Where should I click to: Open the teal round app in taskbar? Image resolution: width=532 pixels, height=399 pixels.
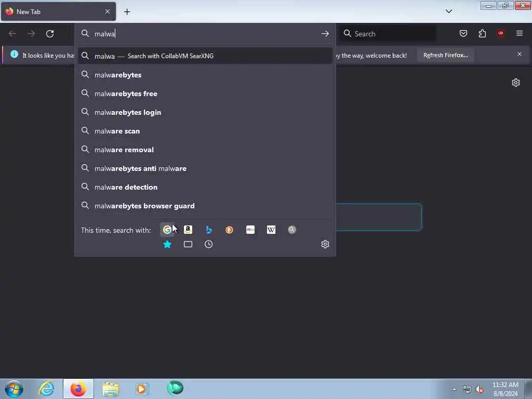point(175,388)
